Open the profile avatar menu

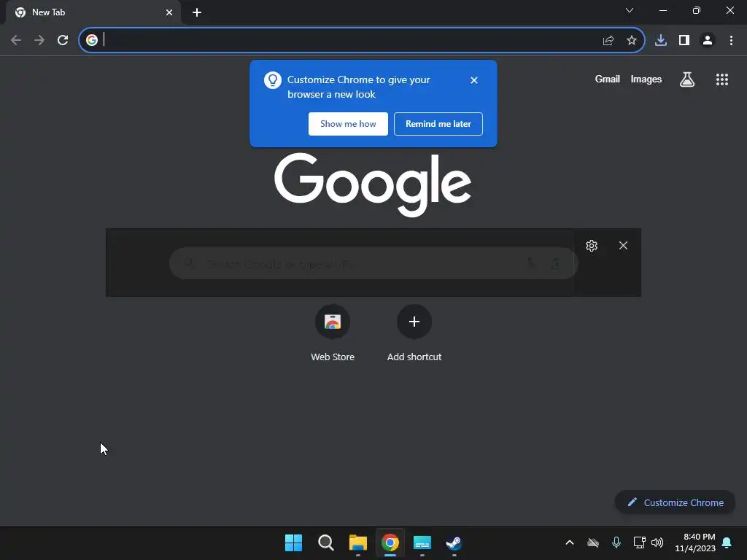pyautogui.click(x=708, y=41)
